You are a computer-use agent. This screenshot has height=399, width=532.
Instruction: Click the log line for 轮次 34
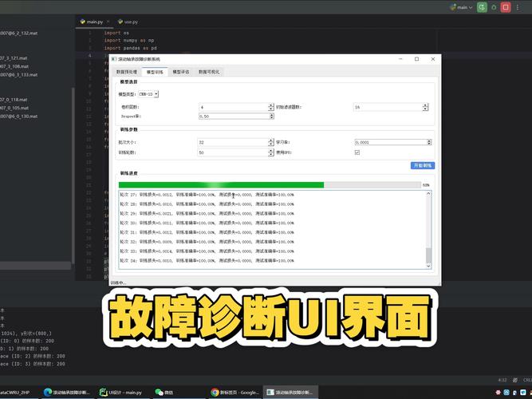pyautogui.click(x=207, y=261)
